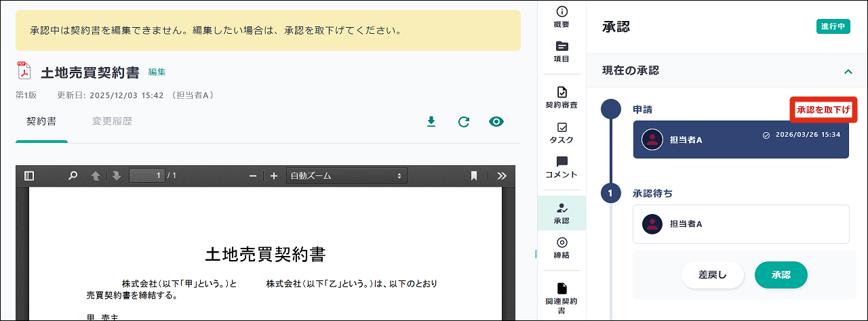The height and width of the screenshot is (321, 868).
Task: Expand the PDF tools chevron menu
Action: [x=502, y=176]
